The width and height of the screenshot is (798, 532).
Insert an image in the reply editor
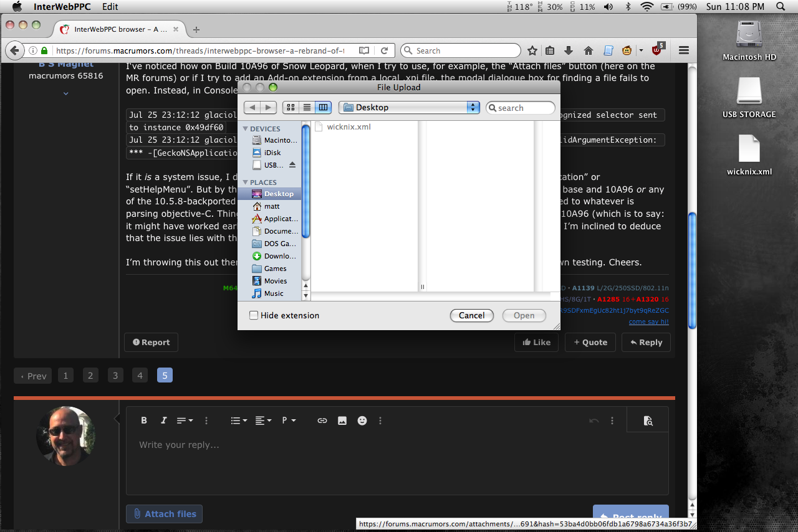coord(342,420)
